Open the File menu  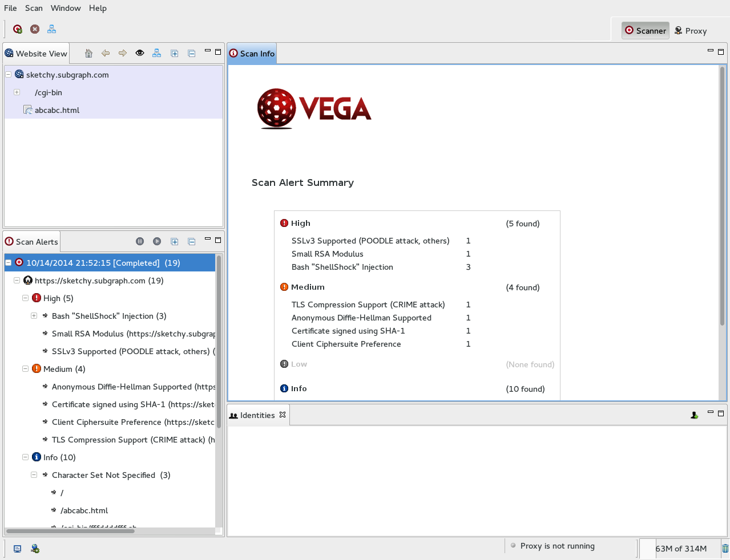point(10,8)
